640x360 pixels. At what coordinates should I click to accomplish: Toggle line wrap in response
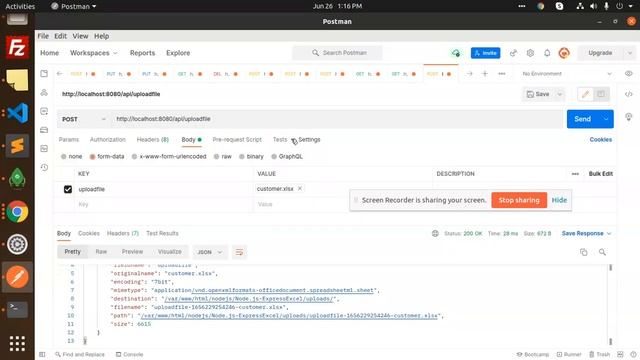239,252
